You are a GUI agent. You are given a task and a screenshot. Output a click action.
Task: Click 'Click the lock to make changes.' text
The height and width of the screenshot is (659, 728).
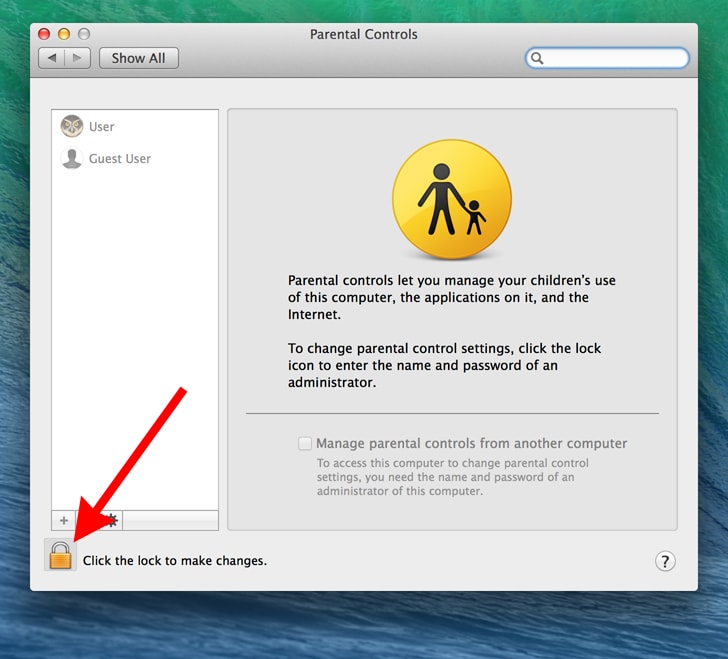(175, 561)
